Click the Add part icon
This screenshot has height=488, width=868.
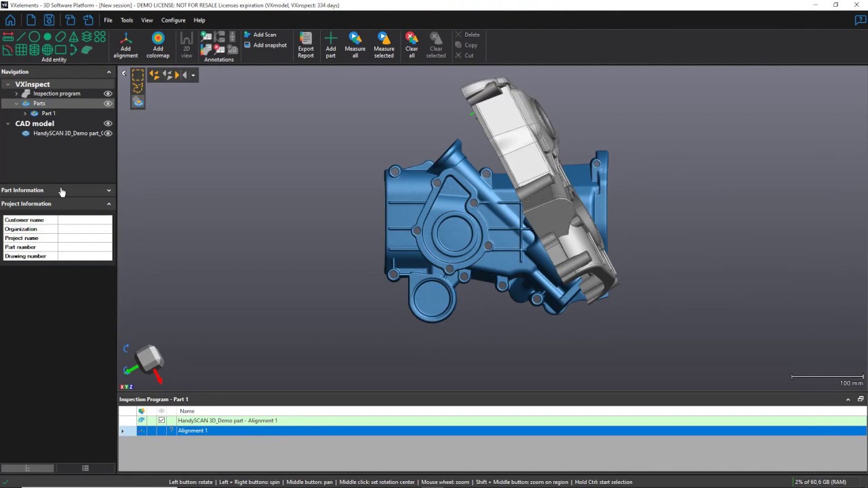(330, 42)
